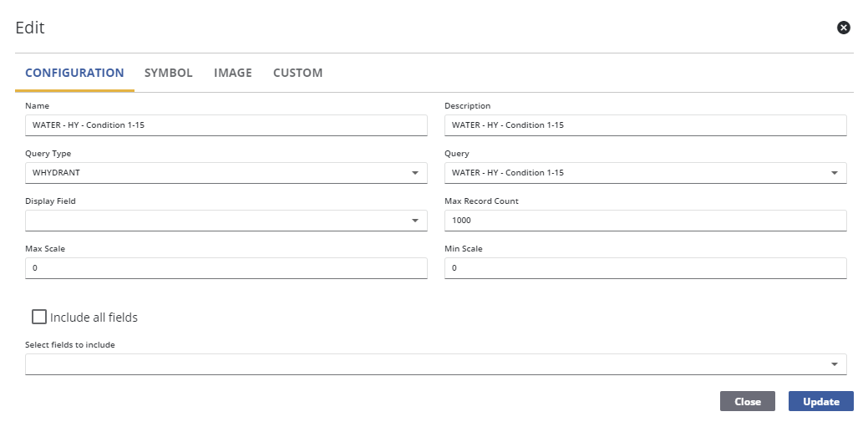The image size is (868, 432).
Task: Select the Max Scale input box
Action: (226, 268)
